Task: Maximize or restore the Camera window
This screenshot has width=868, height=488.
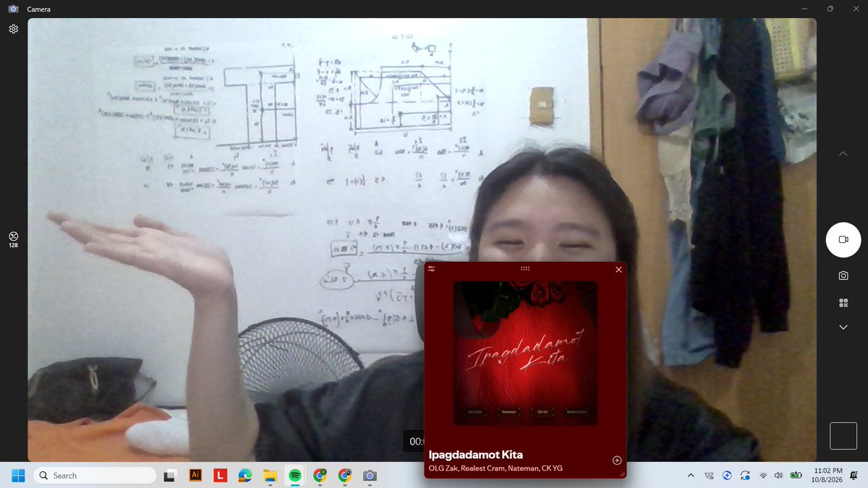Action: point(830,9)
